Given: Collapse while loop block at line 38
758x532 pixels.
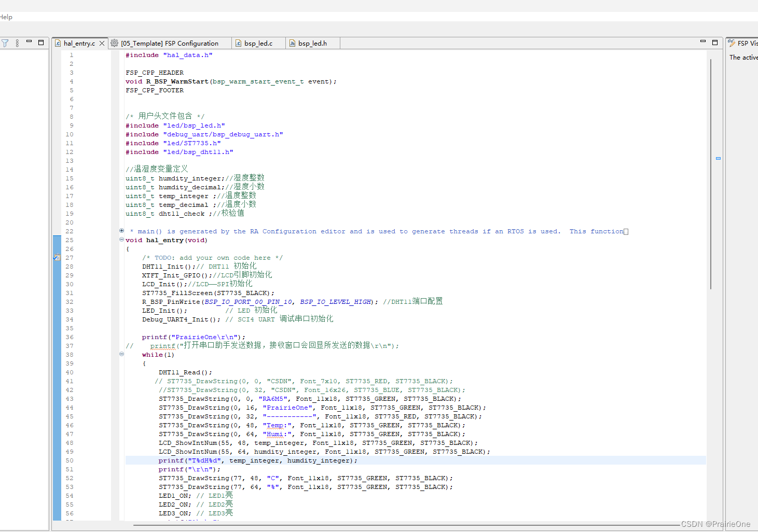Looking at the screenshot, I should (121, 354).
